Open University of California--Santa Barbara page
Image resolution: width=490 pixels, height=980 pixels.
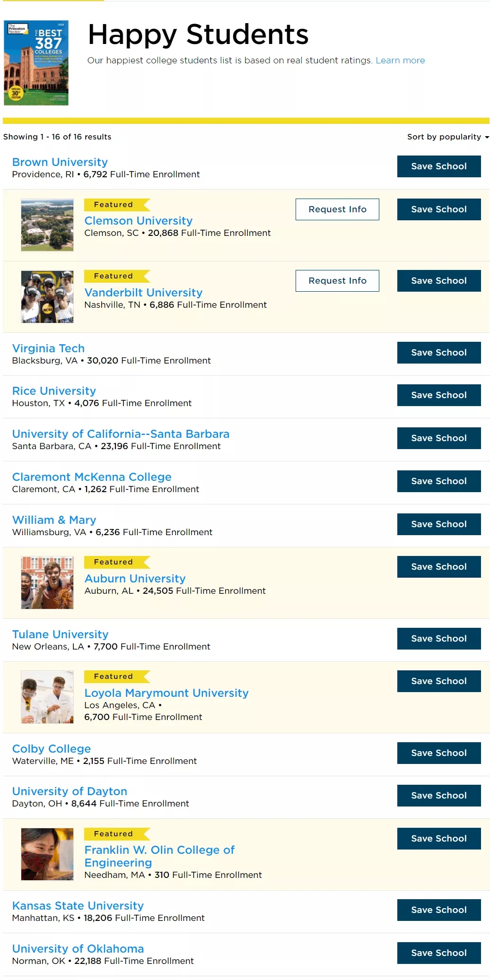(121, 434)
